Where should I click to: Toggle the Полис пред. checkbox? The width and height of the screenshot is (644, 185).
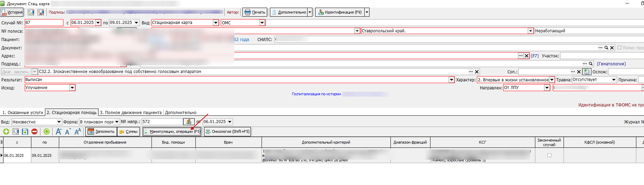[x=619, y=48]
